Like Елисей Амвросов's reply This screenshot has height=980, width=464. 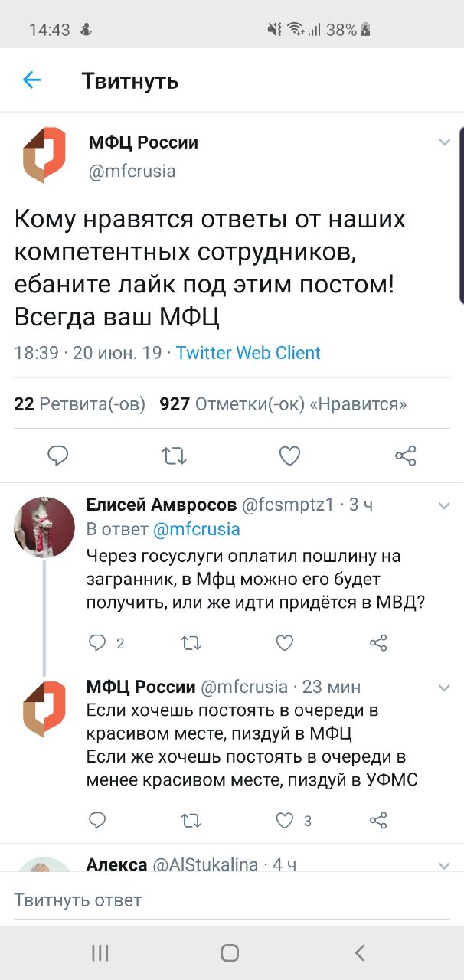point(285,643)
